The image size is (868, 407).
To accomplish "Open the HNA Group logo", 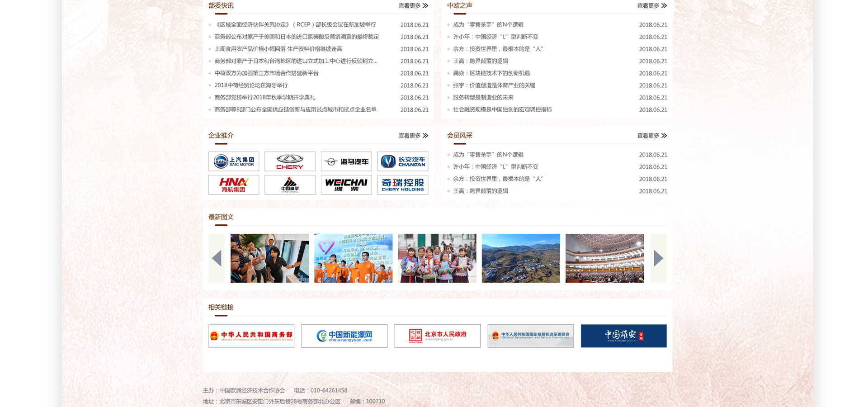I will click(234, 185).
